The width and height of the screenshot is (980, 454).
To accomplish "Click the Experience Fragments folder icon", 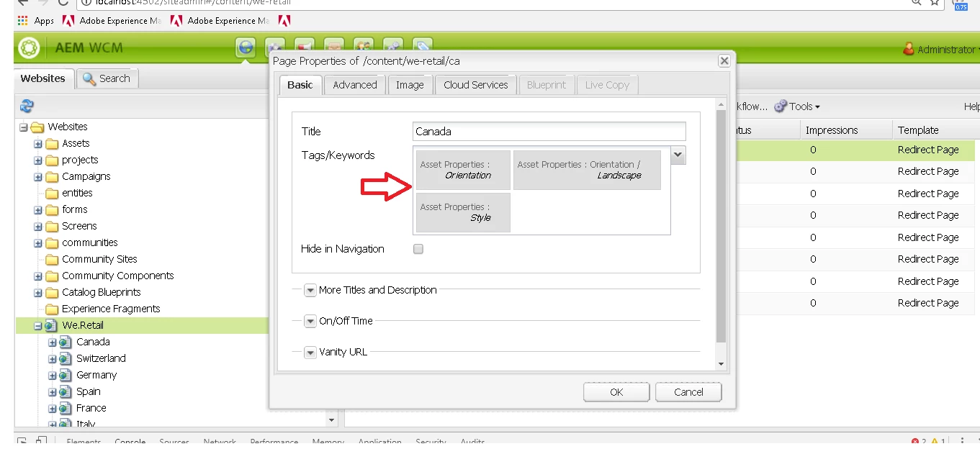I will (x=52, y=309).
